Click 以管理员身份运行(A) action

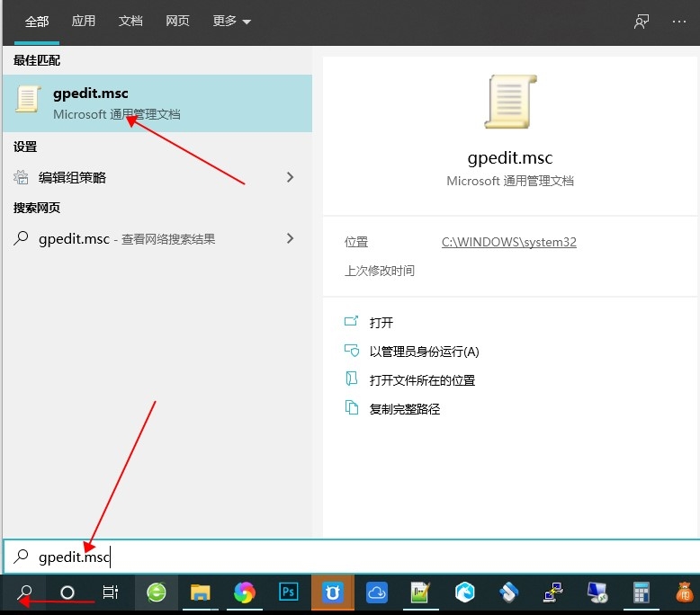click(x=424, y=352)
